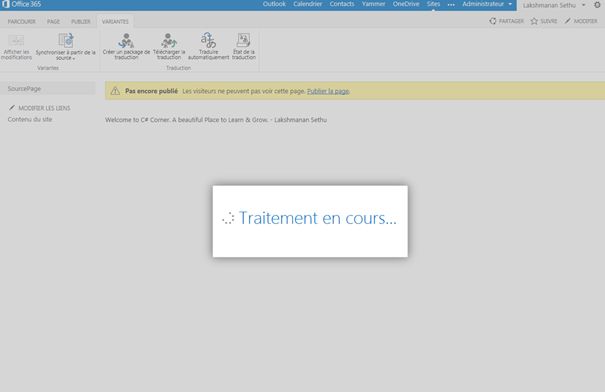
Task: Open the Office 365 logo link
Action: [x=22, y=4]
